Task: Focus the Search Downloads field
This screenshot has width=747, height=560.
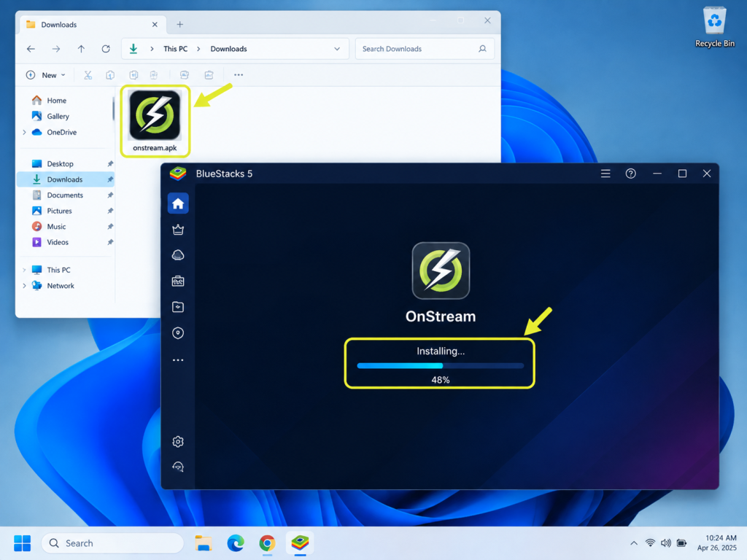Action: pyautogui.click(x=425, y=49)
